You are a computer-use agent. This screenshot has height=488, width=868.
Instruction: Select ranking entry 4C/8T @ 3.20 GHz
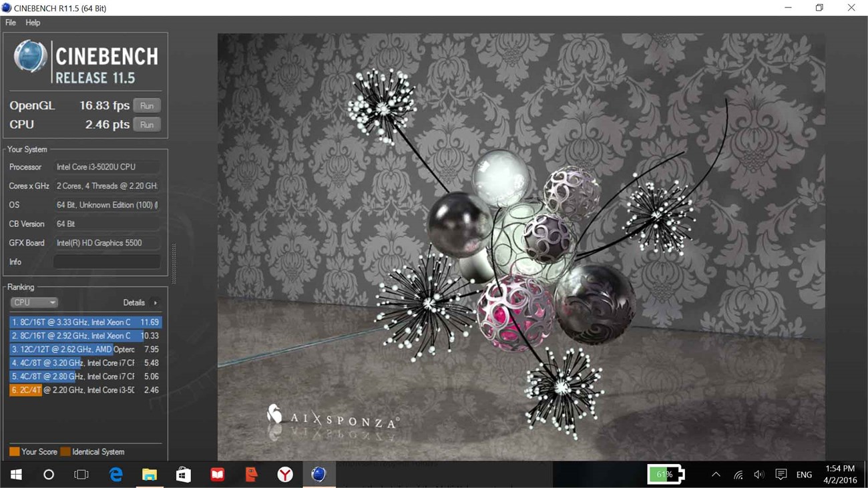click(x=85, y=362)
